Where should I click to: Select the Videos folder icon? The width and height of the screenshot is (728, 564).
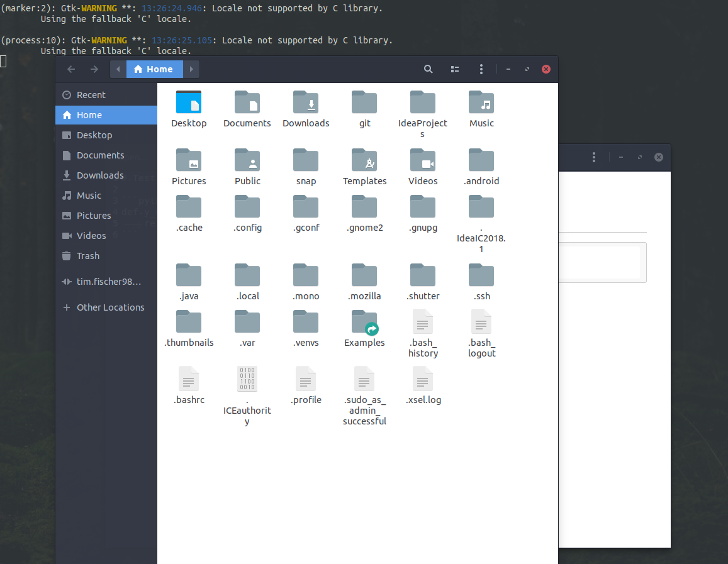click(x=422, y=160)
